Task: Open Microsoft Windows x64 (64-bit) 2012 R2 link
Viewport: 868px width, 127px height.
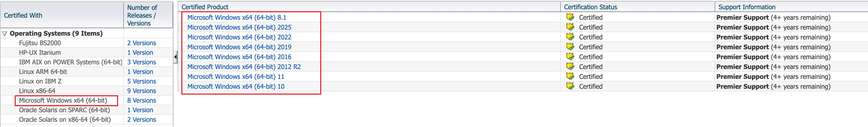Action: click(x=244, y=67)
